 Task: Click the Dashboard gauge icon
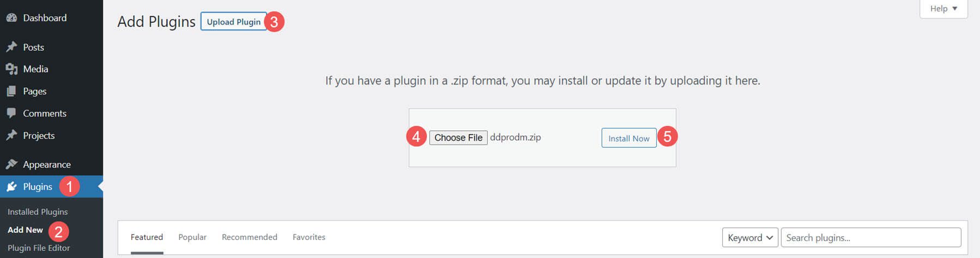11,18
